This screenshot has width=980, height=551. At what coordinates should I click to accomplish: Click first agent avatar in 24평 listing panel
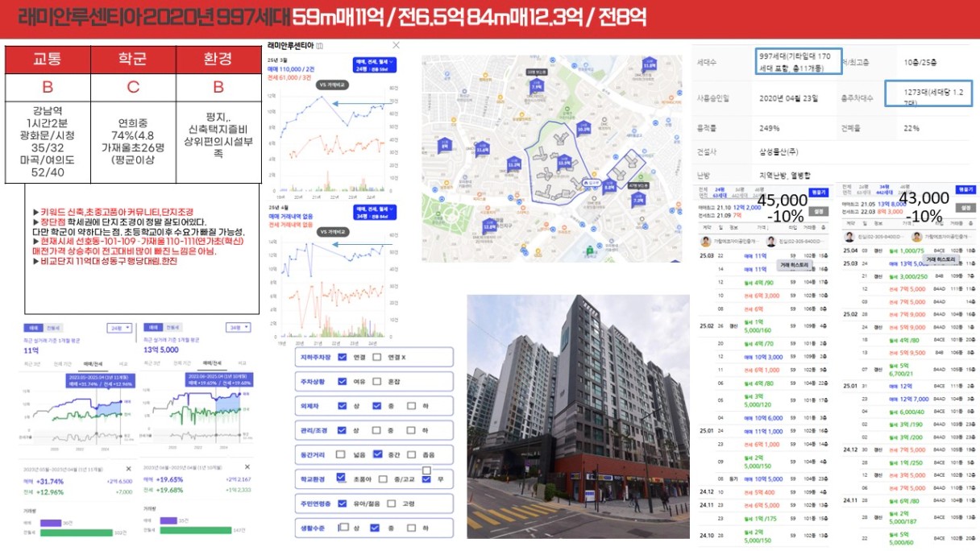click(705, 240)
